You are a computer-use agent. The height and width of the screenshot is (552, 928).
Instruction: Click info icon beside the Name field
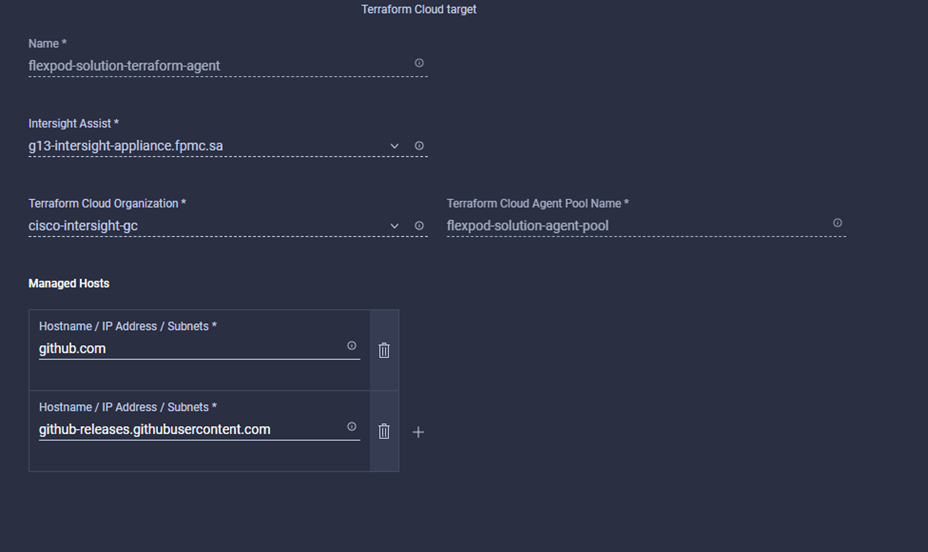[x=419, y=63]
